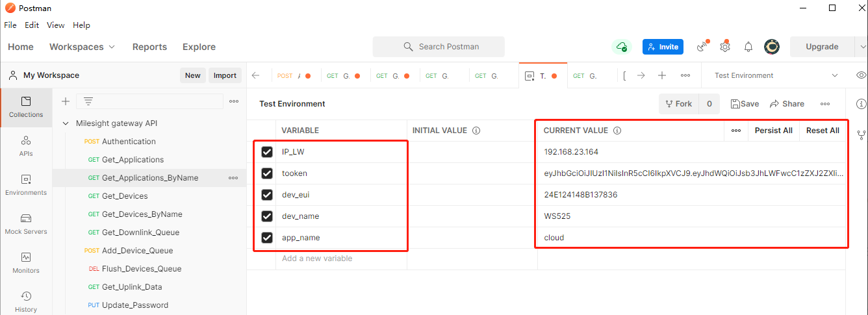
Task: Go to the next tab arrow
Action: pos(641,75)
